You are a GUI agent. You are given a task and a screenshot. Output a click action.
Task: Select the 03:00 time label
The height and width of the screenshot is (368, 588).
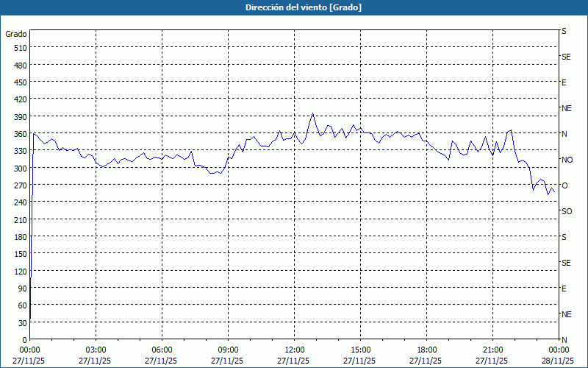tap(96, 350)
